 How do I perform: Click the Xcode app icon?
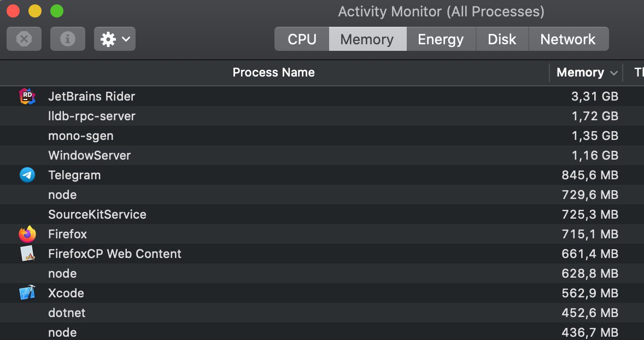(27, 293)
